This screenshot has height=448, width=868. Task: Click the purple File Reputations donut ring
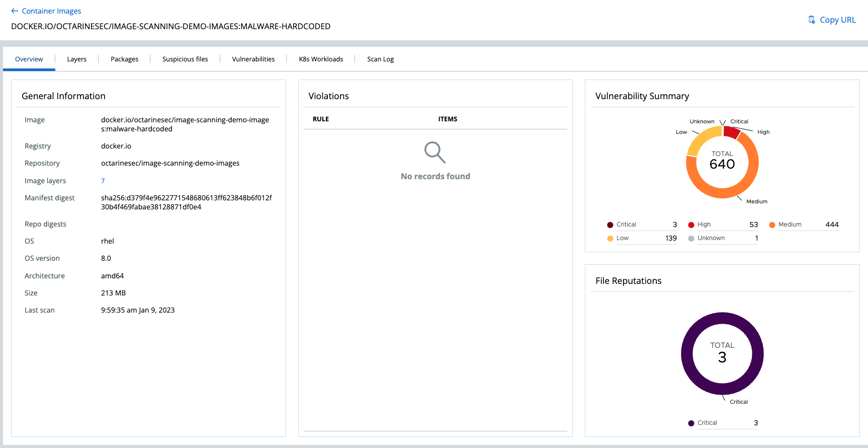(687, 354)
